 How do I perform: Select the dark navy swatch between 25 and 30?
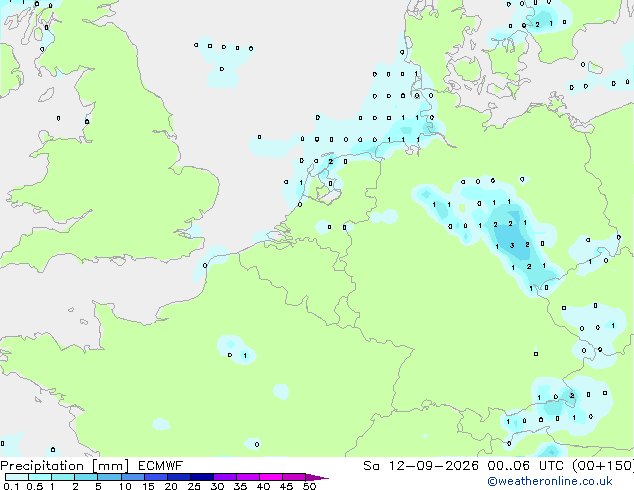(x=202, y=477)
